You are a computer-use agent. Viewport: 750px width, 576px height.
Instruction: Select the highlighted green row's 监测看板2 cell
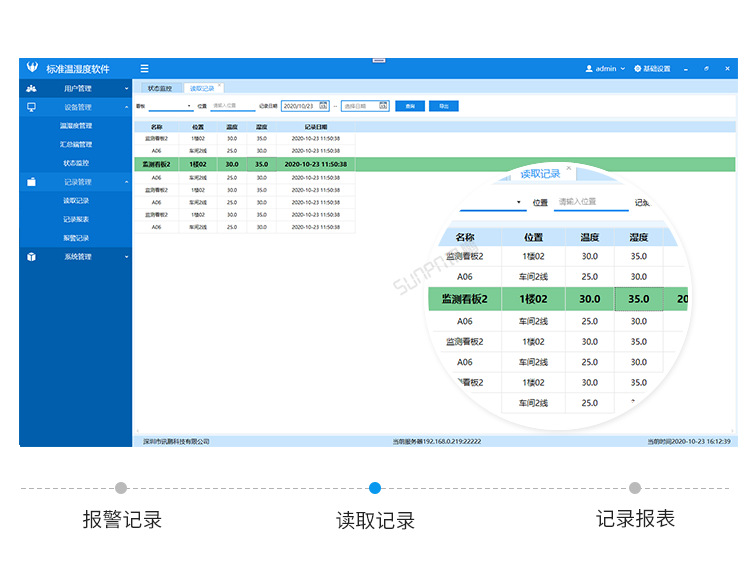coord(156,164)
